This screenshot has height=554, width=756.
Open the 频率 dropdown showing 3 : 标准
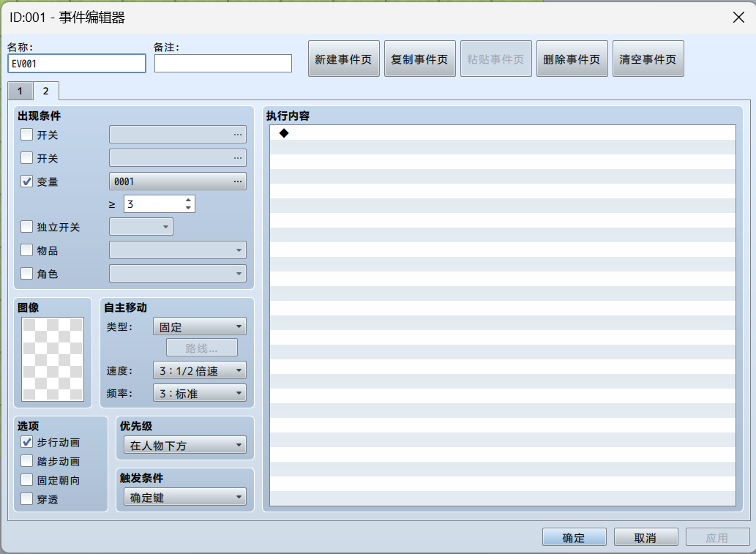[x=200, y=393]
